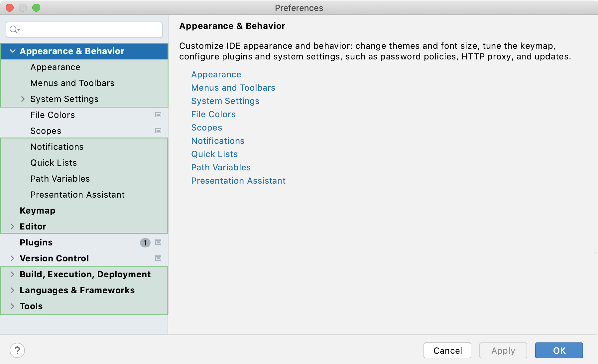
Task: Expand the Editor settings section
Action: click(12, 227)
